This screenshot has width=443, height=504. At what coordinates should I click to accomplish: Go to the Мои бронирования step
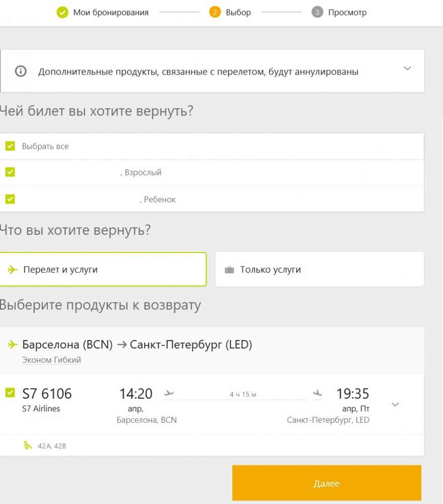[111, 13]
